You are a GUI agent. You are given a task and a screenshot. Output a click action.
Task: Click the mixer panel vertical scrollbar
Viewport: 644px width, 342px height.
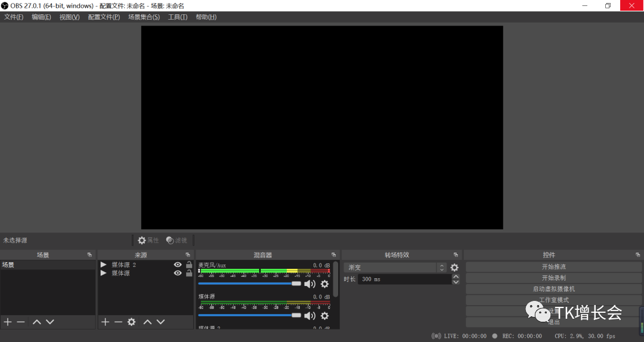(x=336, y=279)
